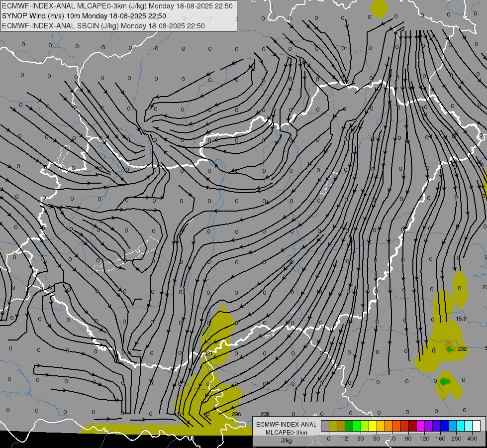Click the legend tick label 50

pyautogui.click(x=377, y=439)
